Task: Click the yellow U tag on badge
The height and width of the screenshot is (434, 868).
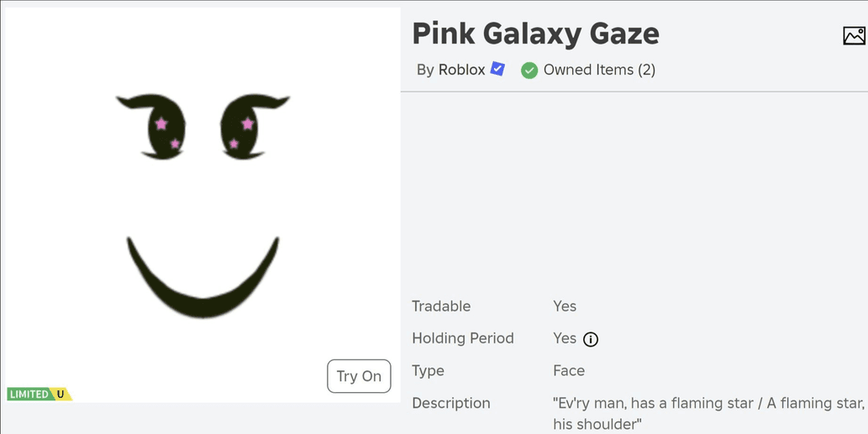Action: pos(60,395)
